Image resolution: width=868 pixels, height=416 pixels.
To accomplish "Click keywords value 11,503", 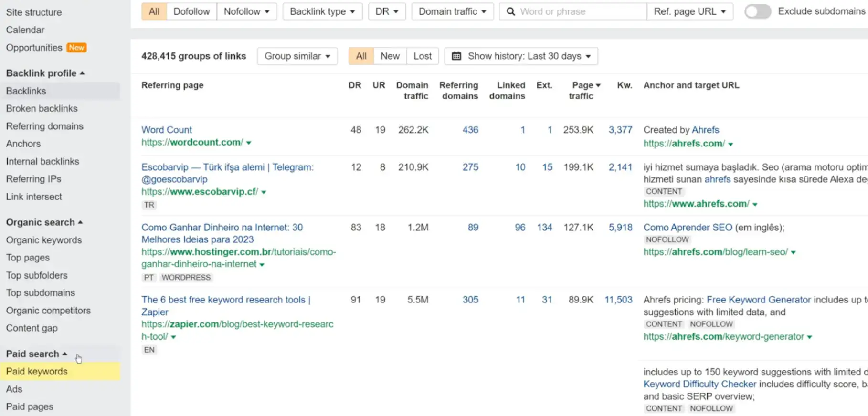I will pos(618,300).
